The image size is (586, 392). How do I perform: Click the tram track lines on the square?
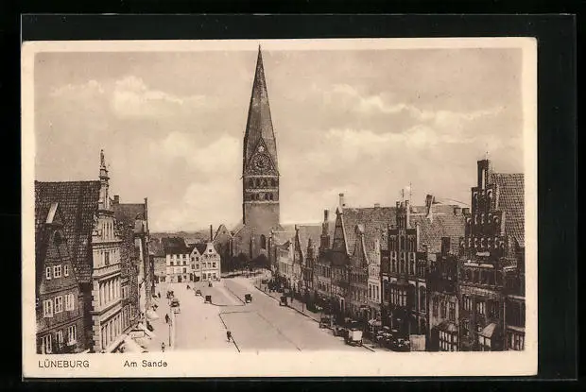point(274,323)
